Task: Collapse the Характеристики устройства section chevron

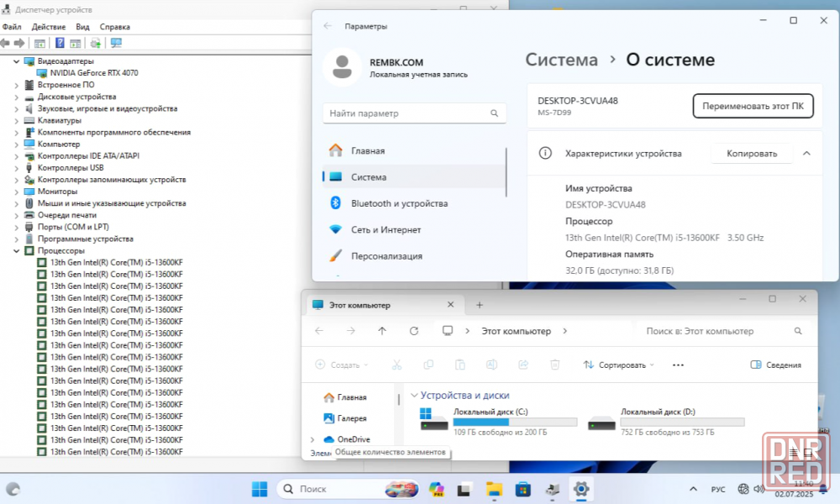Action: (806, 154)
